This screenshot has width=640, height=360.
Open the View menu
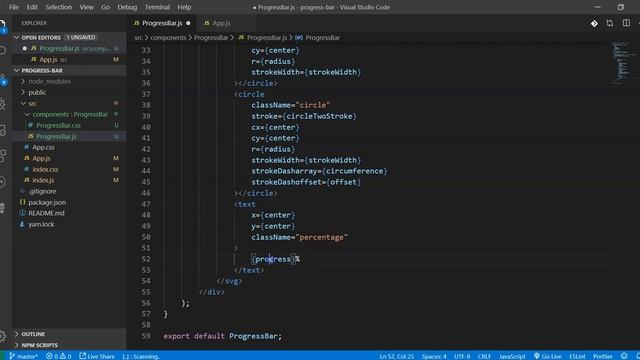[x=87, y=7]
